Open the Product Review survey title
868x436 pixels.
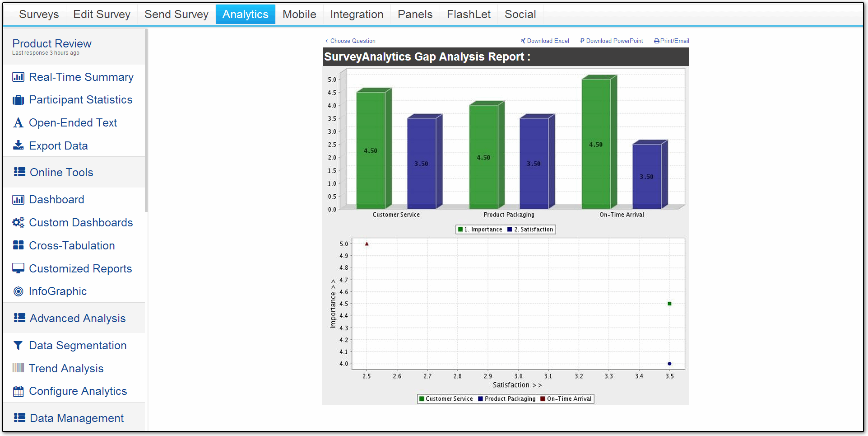[x=52, y=43]
